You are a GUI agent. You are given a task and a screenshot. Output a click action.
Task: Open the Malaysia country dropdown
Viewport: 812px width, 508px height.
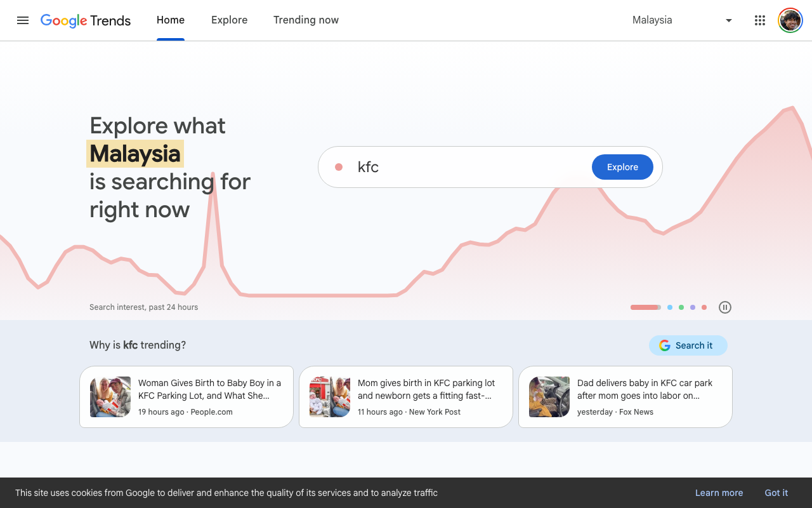tap(683, 20)
